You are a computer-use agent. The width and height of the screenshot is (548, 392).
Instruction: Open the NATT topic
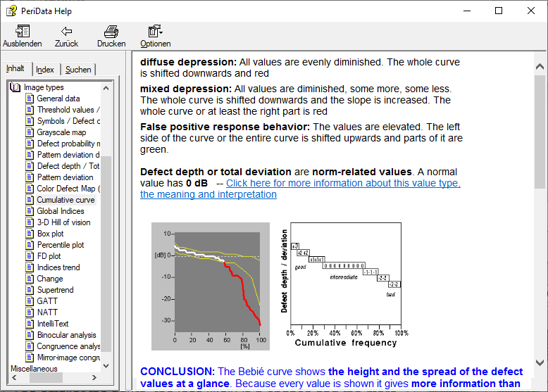47,312
